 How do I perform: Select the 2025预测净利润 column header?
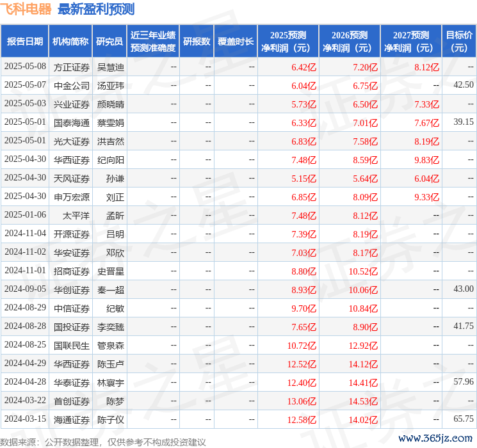point(288,42)
